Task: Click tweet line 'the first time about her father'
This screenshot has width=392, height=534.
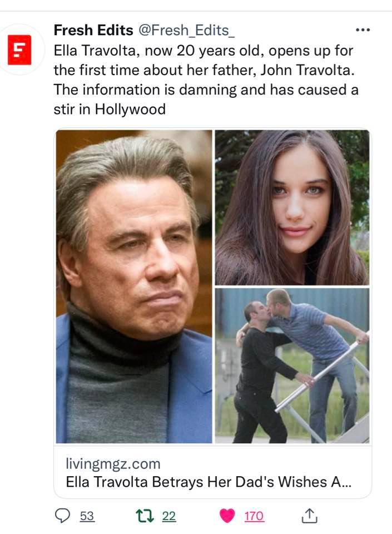Action: 204,71
